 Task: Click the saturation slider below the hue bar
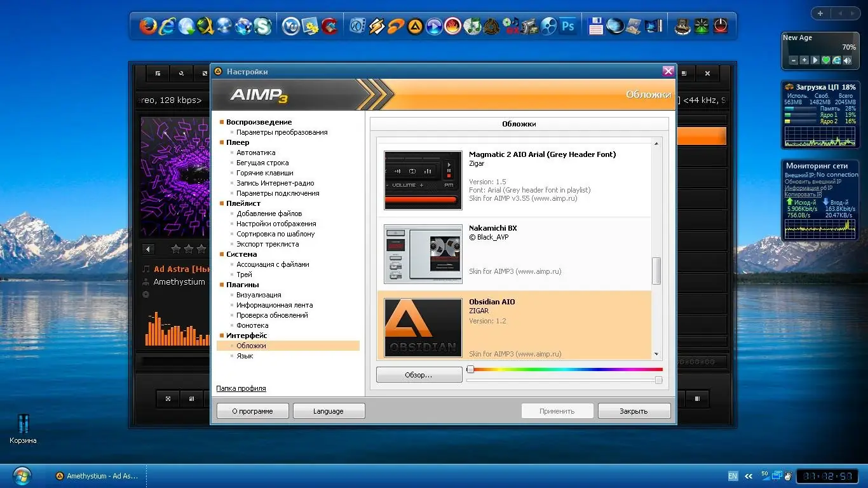click(565, 380)
